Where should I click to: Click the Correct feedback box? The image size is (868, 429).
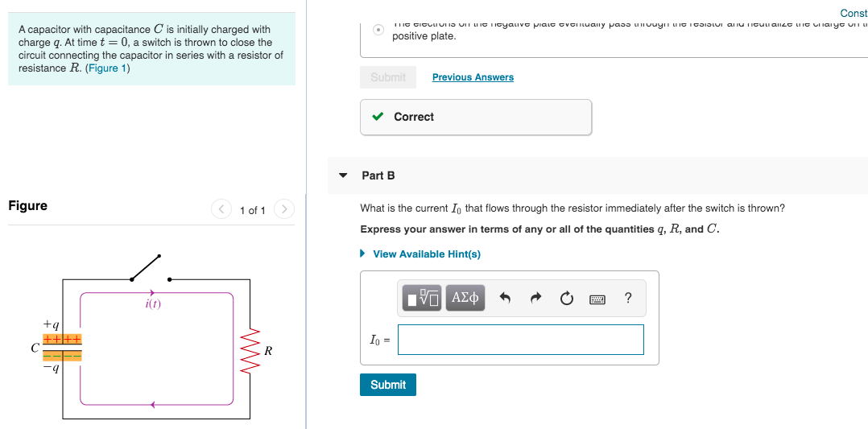[x=476, y=117]
